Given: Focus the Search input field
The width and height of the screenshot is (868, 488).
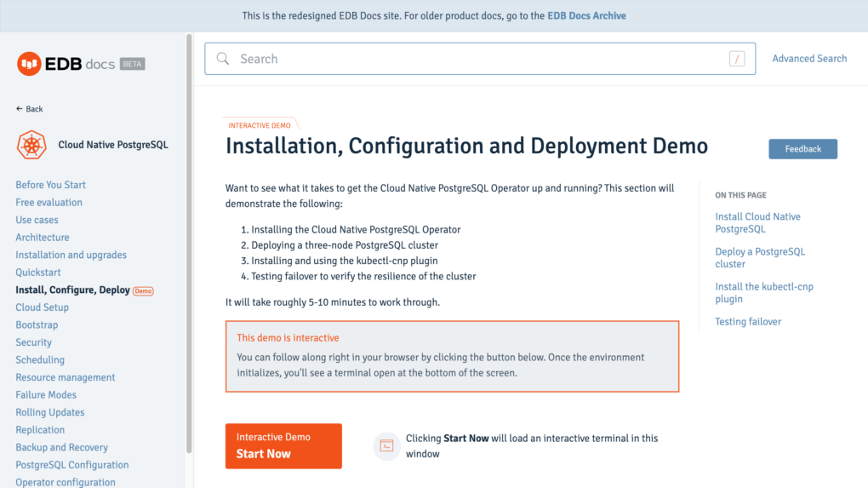Looking at the screenshot, I should 480,59.
